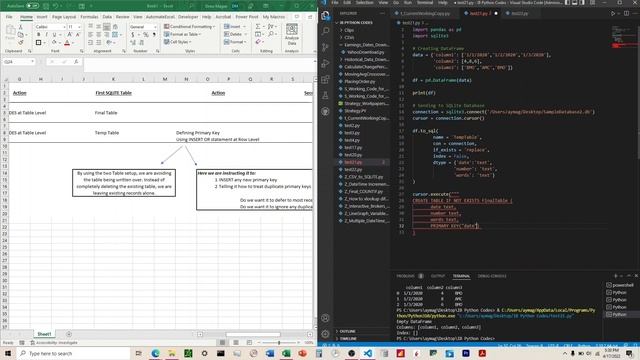Open the VS Code Manage gear icon
Viewport: 640px width, 360px height.
coord(325,334)
